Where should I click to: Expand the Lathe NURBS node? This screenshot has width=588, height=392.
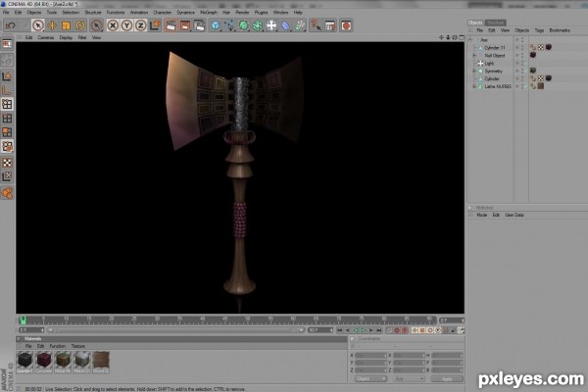474,86
